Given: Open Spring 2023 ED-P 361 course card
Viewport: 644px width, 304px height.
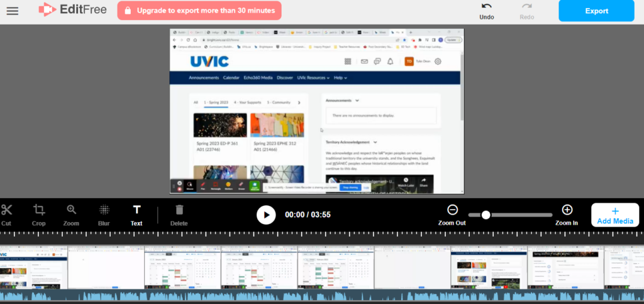Looking at the screenshot, I should point(220,137).
